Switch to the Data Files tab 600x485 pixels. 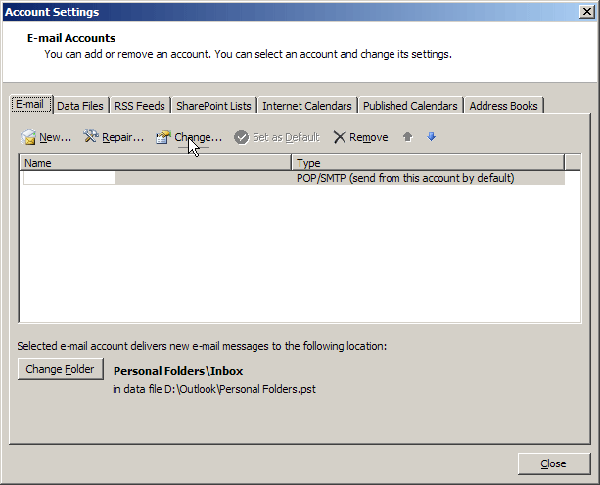[80, 106]
